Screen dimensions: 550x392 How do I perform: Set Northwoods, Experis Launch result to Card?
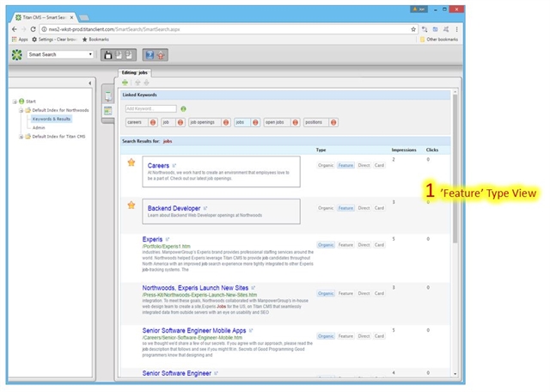click(379, 293)
